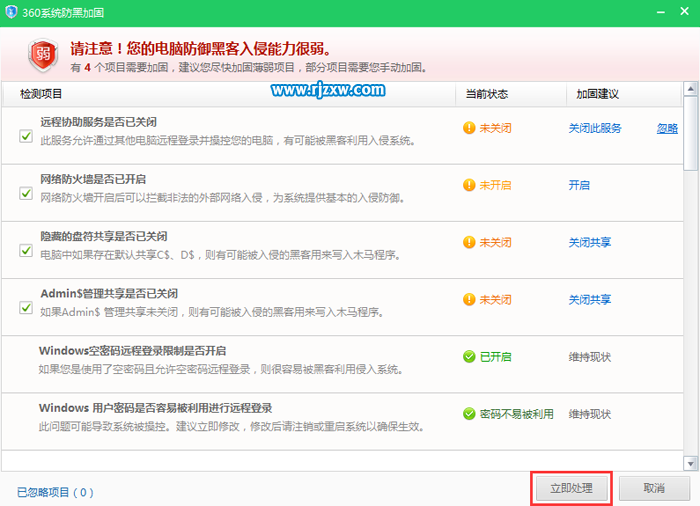700x506 pixels.
Task: Click 密码不易被利用 status text
Action: click(x=517, y=414)
